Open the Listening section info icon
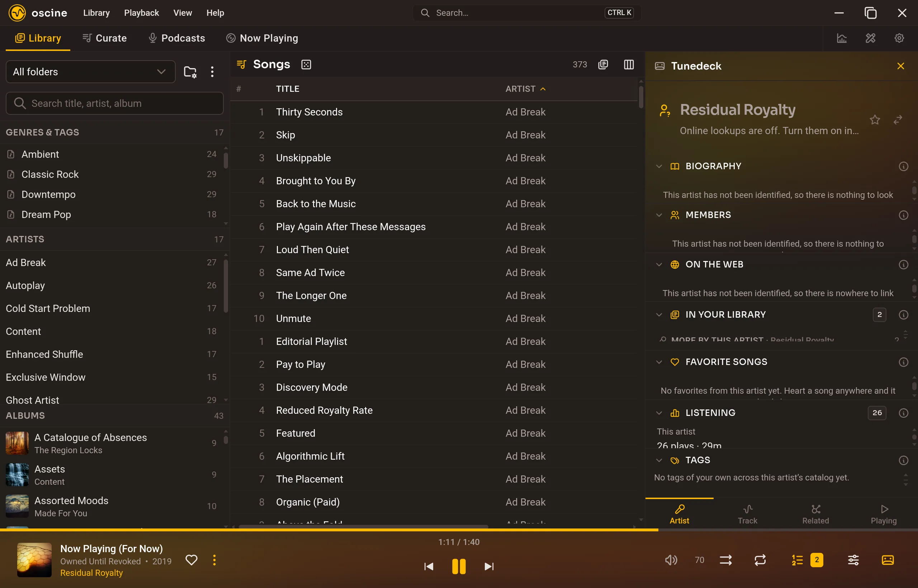 click(x=904, y=413)
